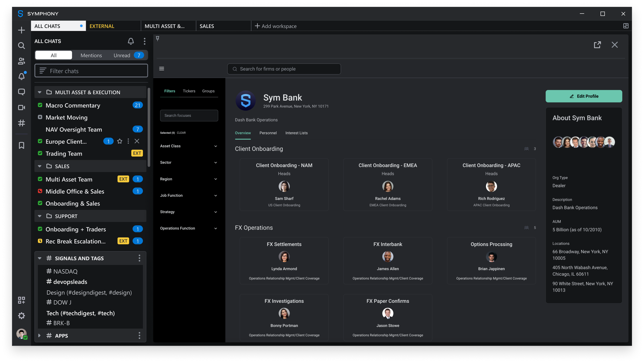
Task: Expand the Operations Function filter
Action: [189, 228]
